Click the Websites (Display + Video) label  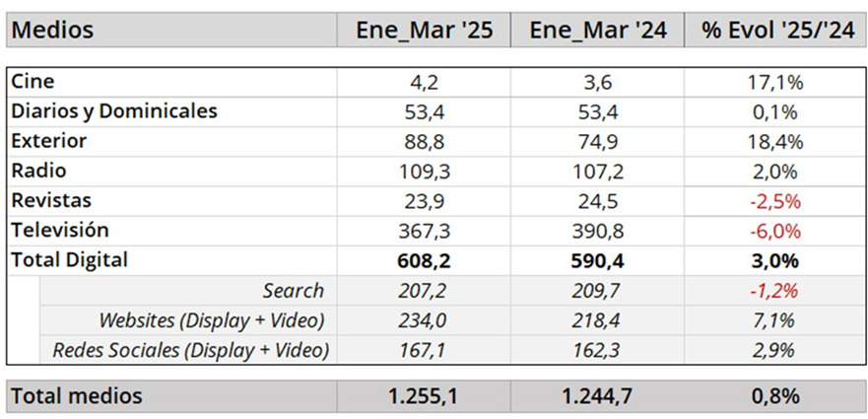(x=211, y=319)
